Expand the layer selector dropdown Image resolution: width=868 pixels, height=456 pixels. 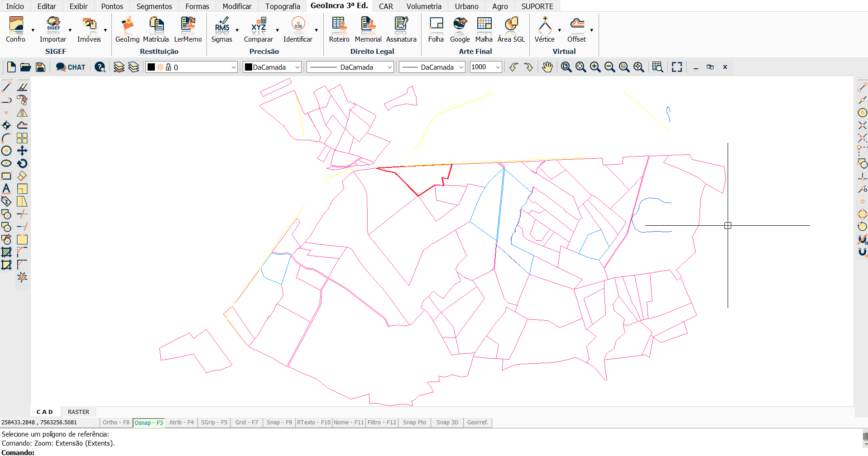pyautogui.click(x=233, y=67)
